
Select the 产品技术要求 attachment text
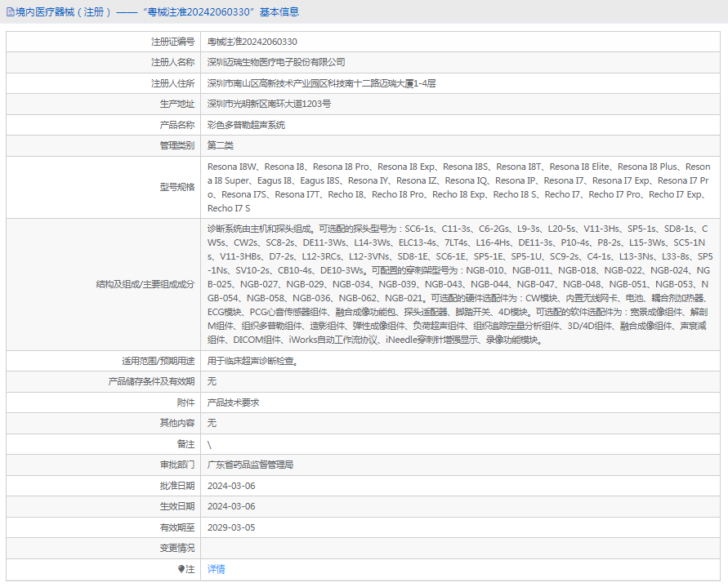pyautogui.click(x=234, y=402)
